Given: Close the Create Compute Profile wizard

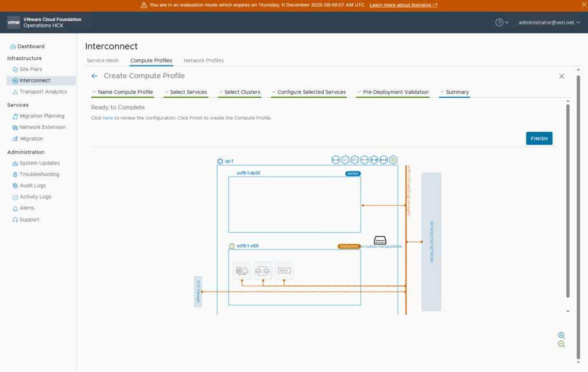Looking at the screenshot, I should coord(562,76).
